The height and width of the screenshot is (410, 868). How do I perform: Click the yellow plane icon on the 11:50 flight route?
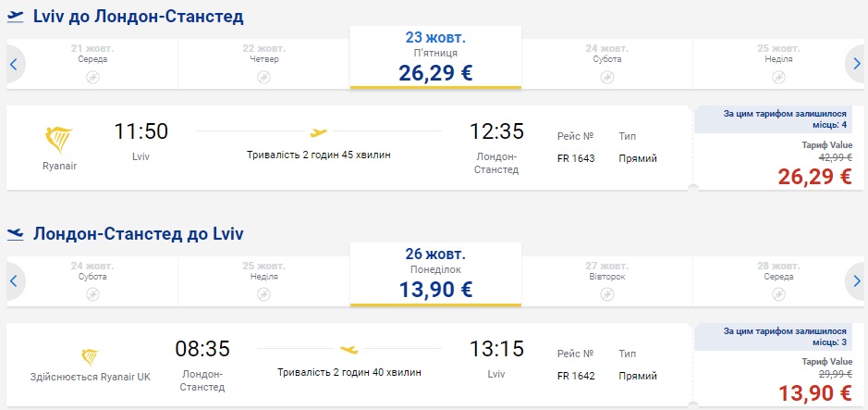click(x=319, y=131)
